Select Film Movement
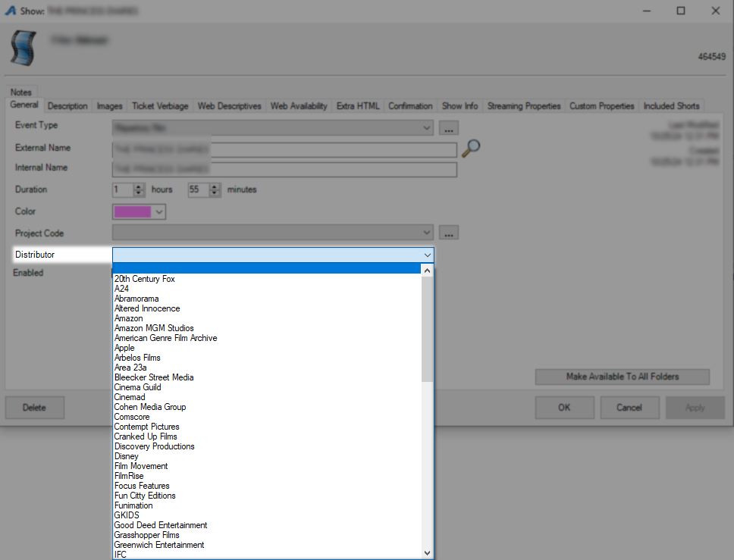The height and width of the screenshot is (560, 734). pos(267,466)
